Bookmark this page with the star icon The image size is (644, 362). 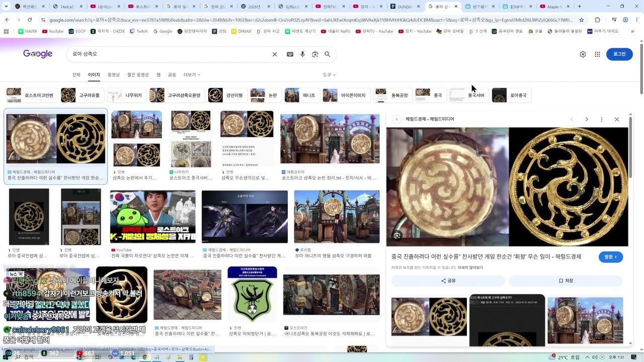(x=582, y=20)
